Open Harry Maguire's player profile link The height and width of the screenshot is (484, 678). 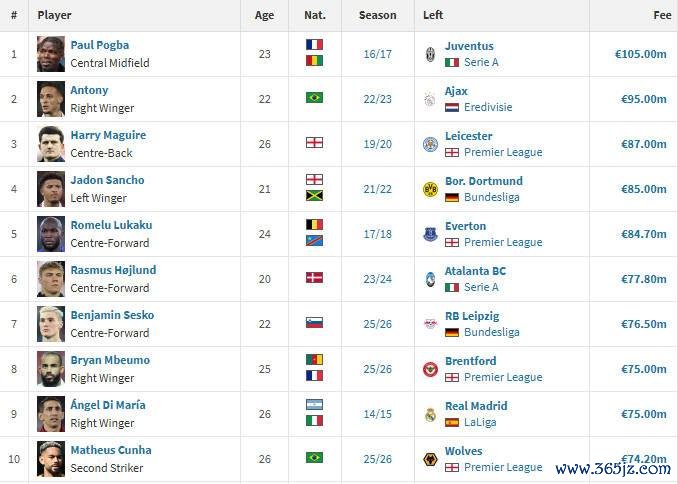108,135
